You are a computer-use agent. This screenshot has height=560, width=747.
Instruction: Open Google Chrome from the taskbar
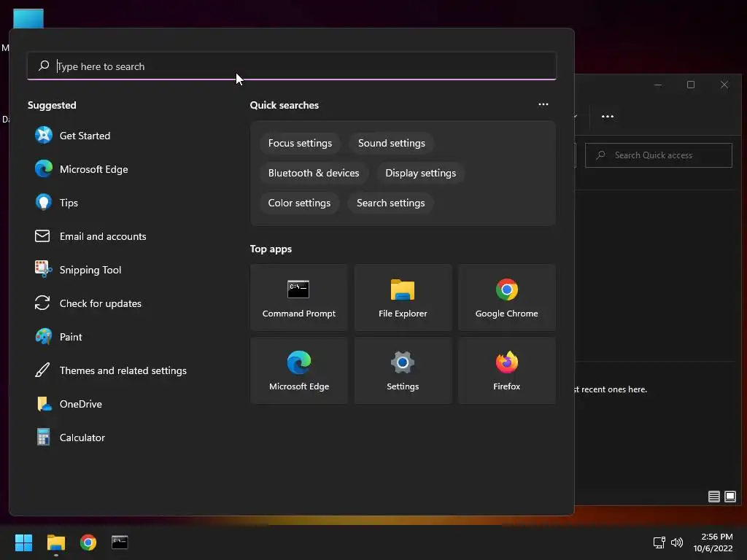pyautogui.click(x=88, y=542)
